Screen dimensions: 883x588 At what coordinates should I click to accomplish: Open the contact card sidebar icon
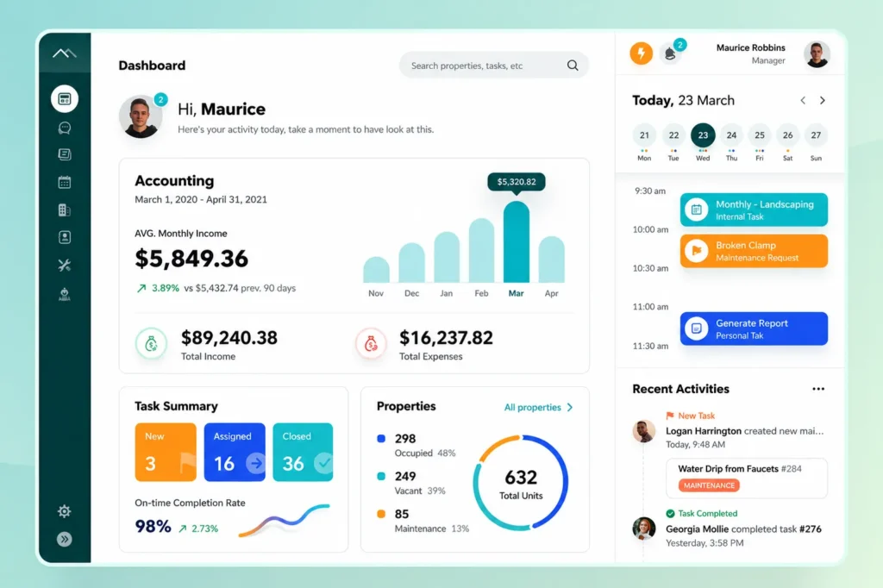coord(65,237)
